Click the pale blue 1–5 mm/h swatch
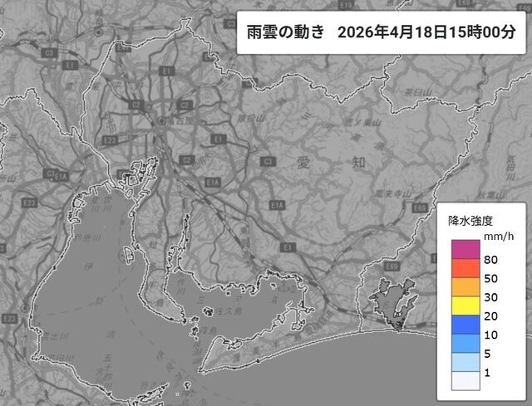Screen dimensions: 532x406 (x=465, y=362)
